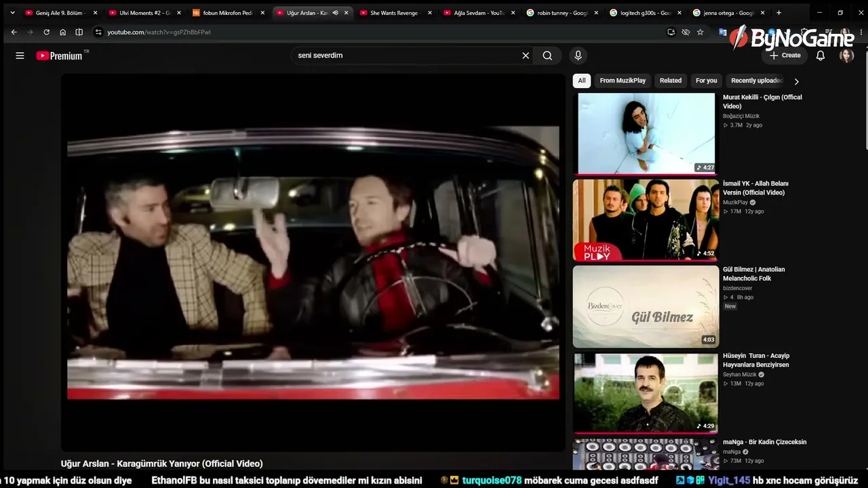This screenshot has height=488, width=868.
Task: Select the Recently uploaded chip
Action: (757, 81)
